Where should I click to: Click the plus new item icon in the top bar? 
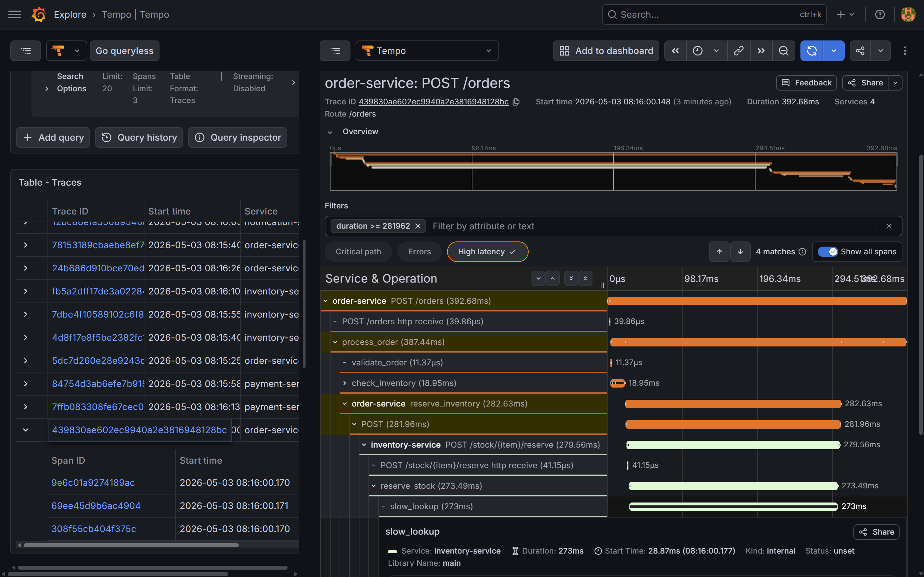[845, 14]
